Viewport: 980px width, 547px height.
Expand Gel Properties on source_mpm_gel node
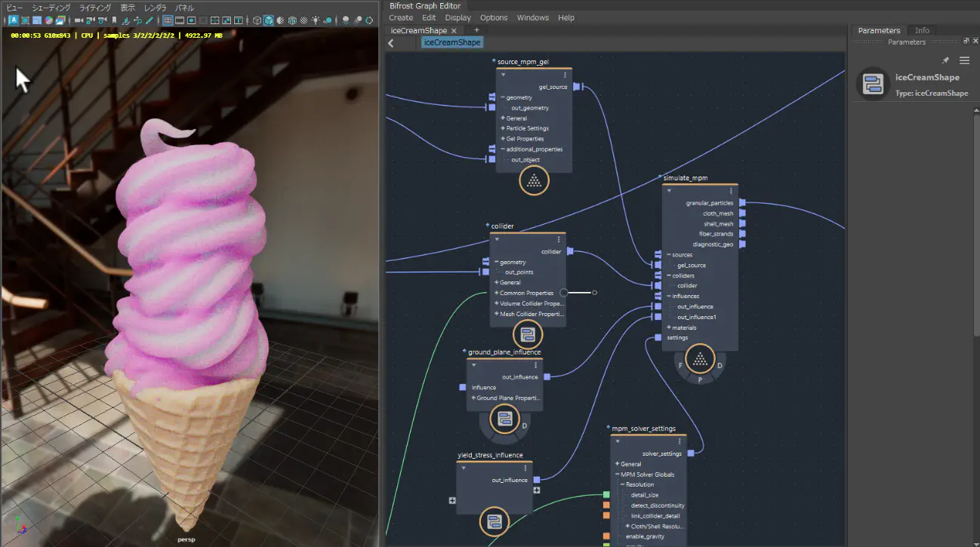(x=503, y=139)
